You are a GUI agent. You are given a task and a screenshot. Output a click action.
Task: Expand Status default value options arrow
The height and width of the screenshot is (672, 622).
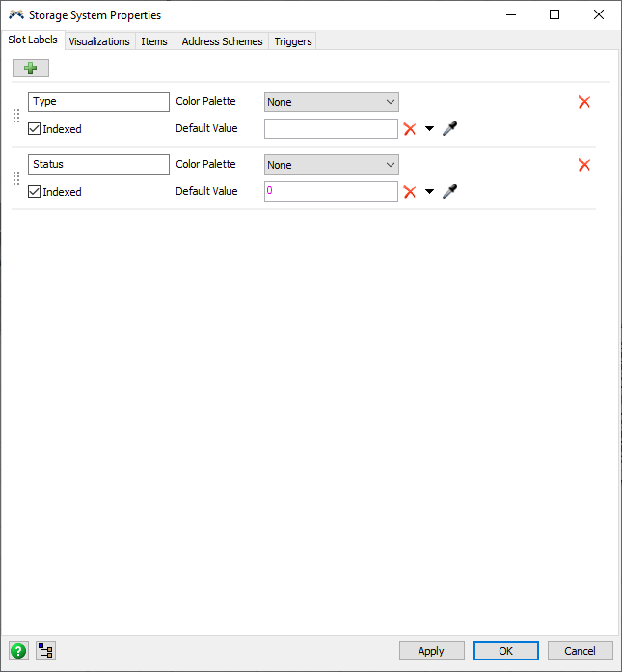pyautogui.click(x=429, y=192)
